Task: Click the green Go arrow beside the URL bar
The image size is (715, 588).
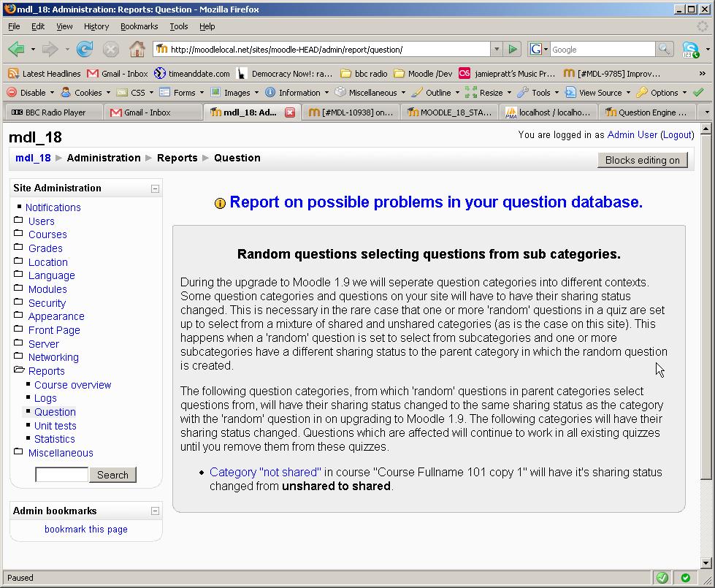Action: pos(513,50)
